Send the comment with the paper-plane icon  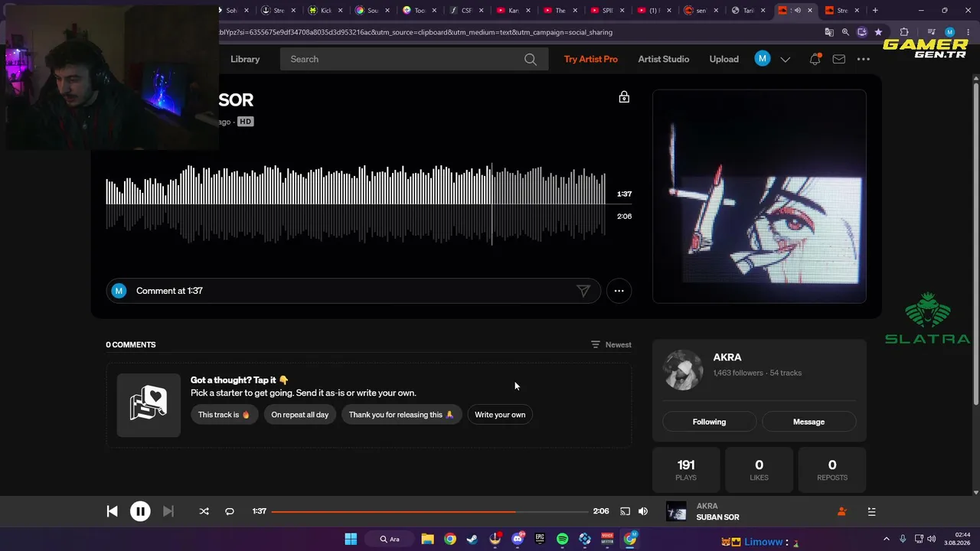coord(583,291)
